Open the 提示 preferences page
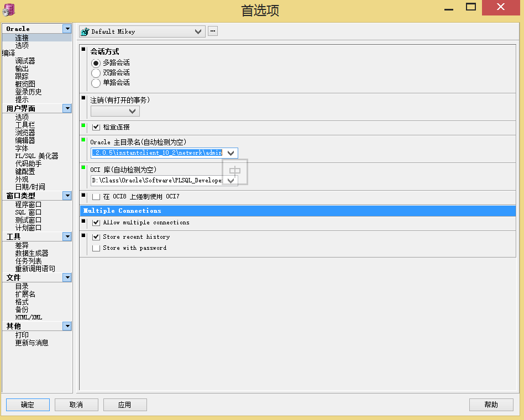 22,99
